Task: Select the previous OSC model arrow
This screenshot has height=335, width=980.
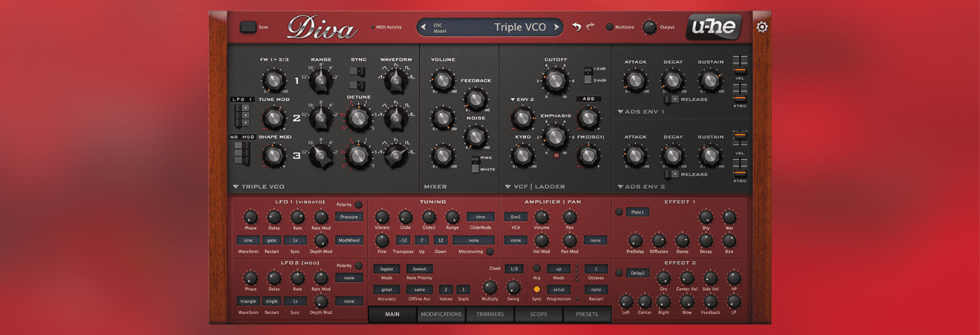Action: [422, 27]
